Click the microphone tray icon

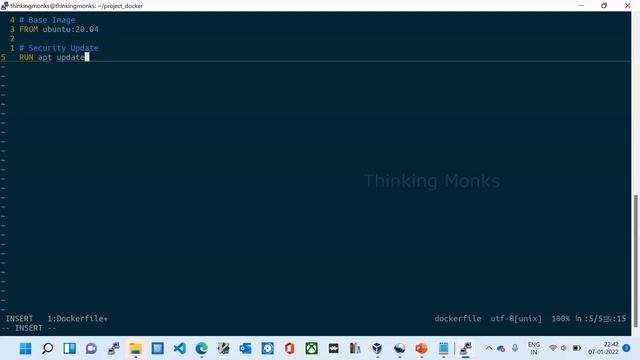coord(515,348)
